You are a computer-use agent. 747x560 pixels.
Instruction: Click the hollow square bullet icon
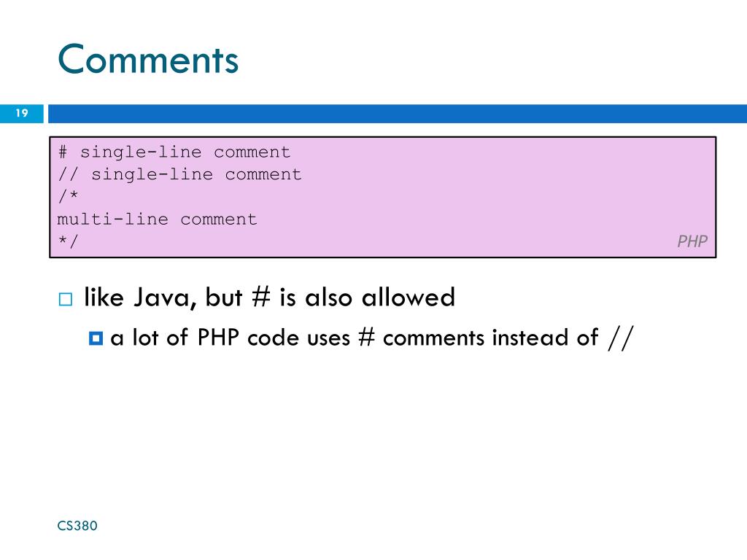click(x=66, y=299)
